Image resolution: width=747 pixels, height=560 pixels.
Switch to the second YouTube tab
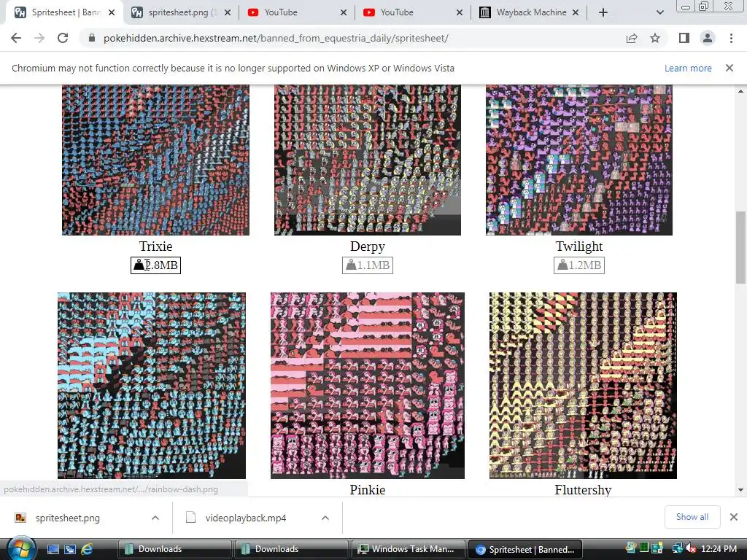click(x=412, y=12)
